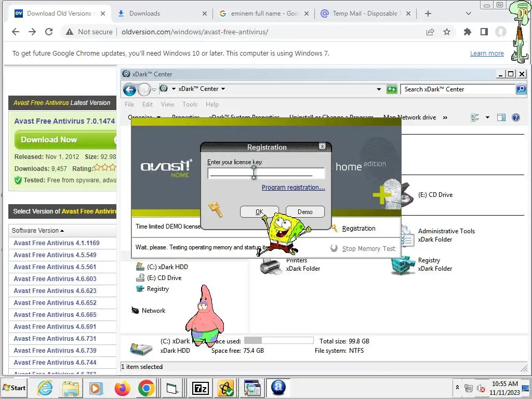Image resolution: width=532 pixels, height=399 pixels.
Task: Open the Chrome tab search dropdown arrow
Action: 469,14
